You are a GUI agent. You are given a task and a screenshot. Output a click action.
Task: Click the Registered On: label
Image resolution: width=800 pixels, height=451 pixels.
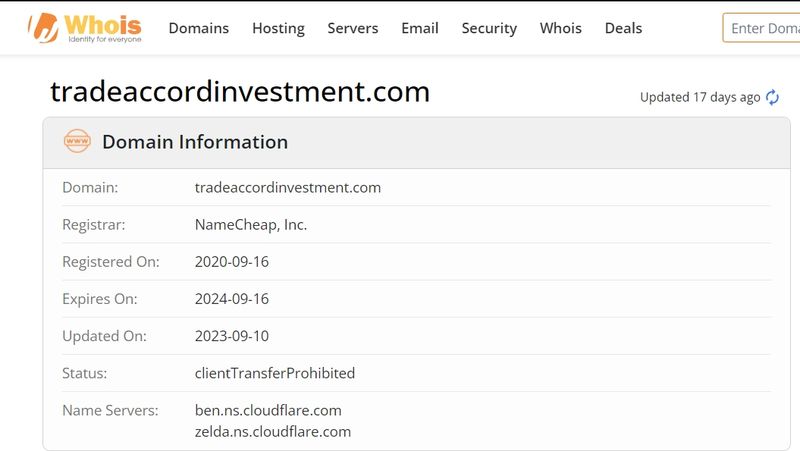pyautogui.click(x=111, y=262)
